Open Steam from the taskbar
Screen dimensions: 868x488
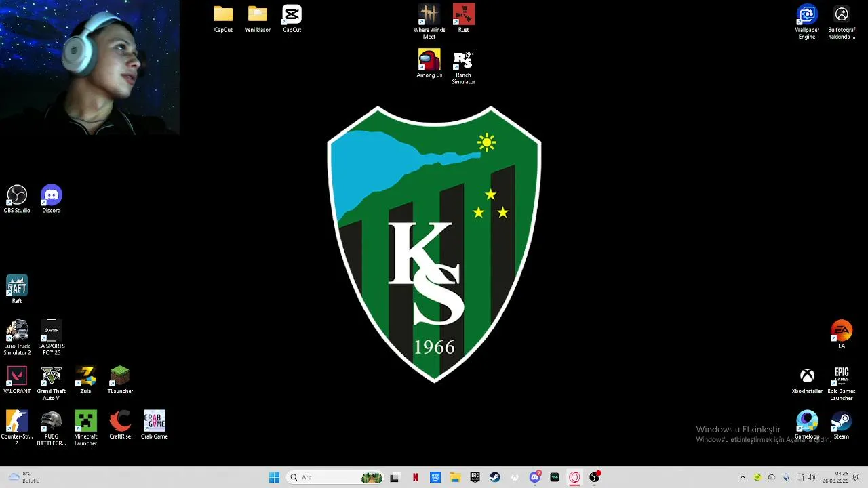(495, 477)
